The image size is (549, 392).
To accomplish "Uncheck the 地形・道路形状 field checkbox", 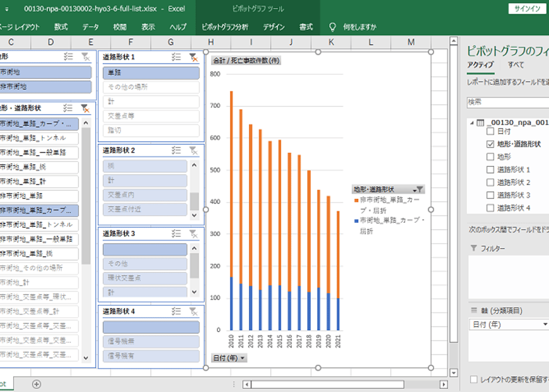I will [x=490, y=144].
